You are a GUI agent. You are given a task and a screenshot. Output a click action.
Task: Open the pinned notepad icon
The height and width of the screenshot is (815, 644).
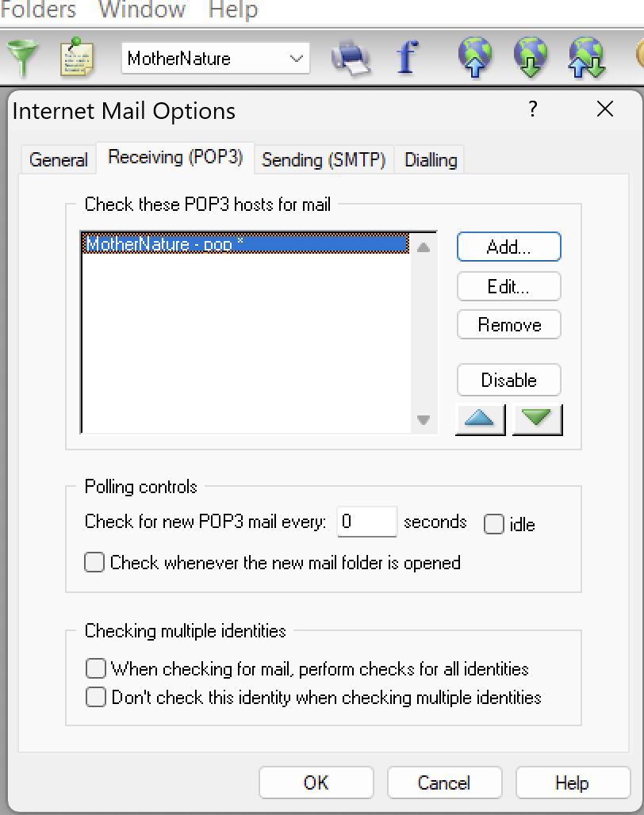(x=77, y=57)
